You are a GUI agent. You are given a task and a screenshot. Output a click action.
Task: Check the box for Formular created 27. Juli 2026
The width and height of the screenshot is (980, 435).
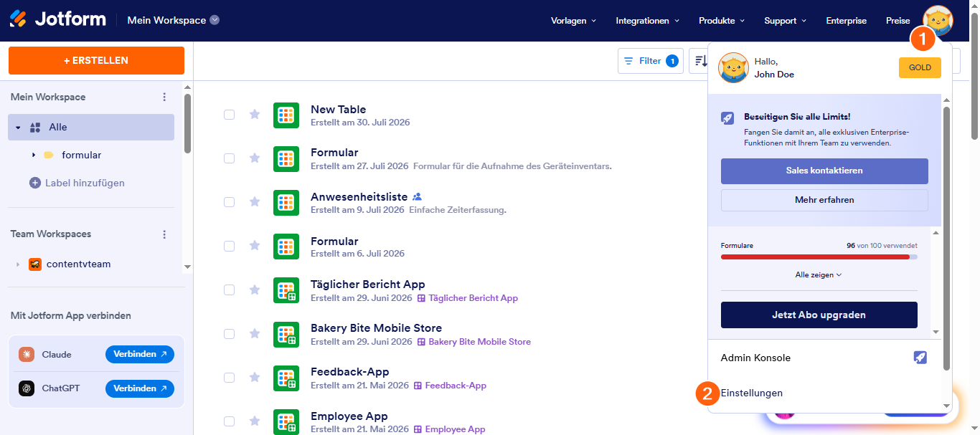pos(229,158)
